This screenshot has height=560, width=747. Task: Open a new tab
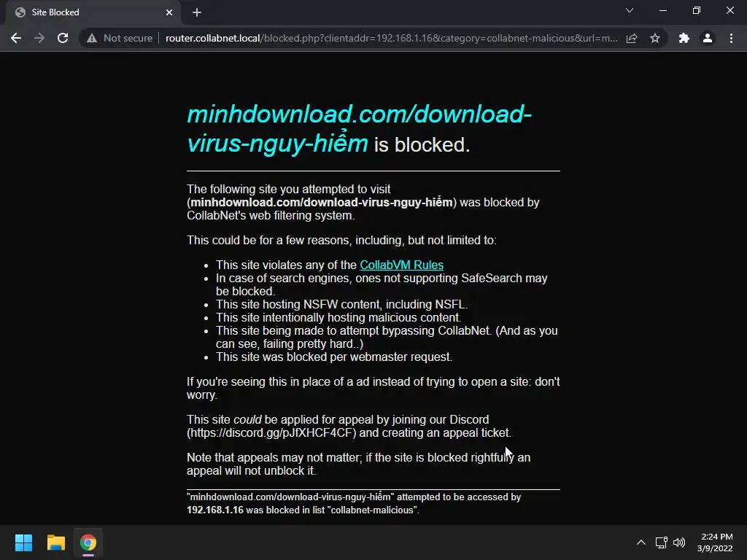point(197,12)
